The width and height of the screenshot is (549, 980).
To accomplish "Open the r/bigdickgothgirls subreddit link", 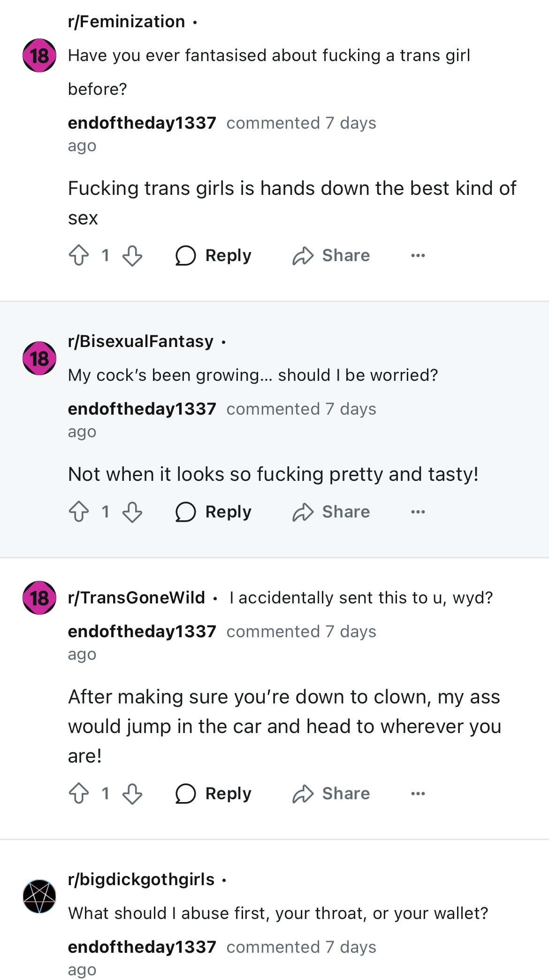I will tap(141, 880).
